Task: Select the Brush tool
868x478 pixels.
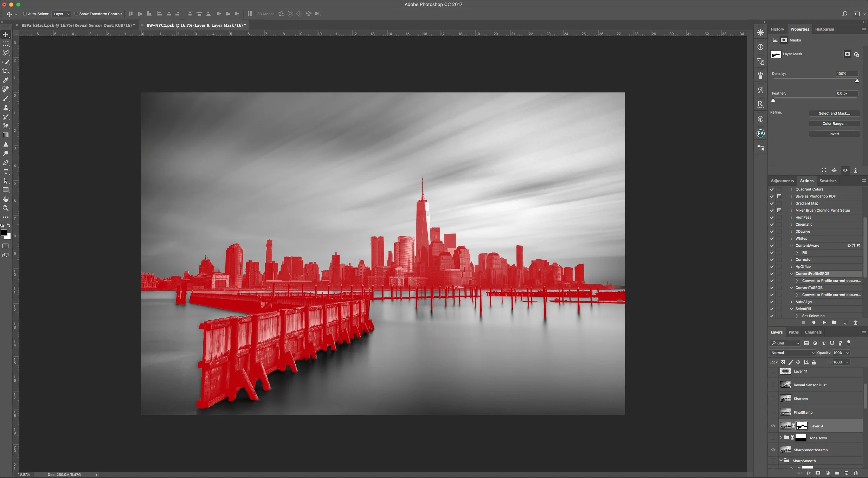Action: coord(6,98)
